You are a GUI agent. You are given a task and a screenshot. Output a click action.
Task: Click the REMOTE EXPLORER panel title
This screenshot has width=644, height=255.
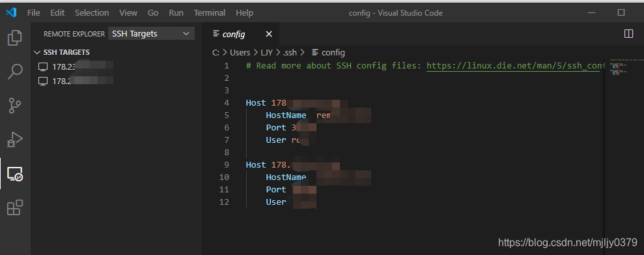click(x=74, y=34)
